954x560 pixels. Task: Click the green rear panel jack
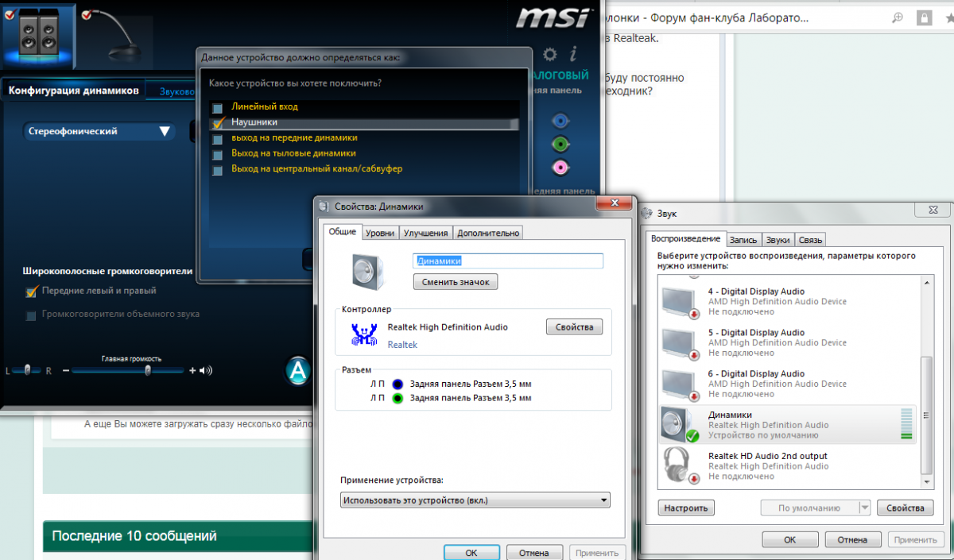coord(560,144)
